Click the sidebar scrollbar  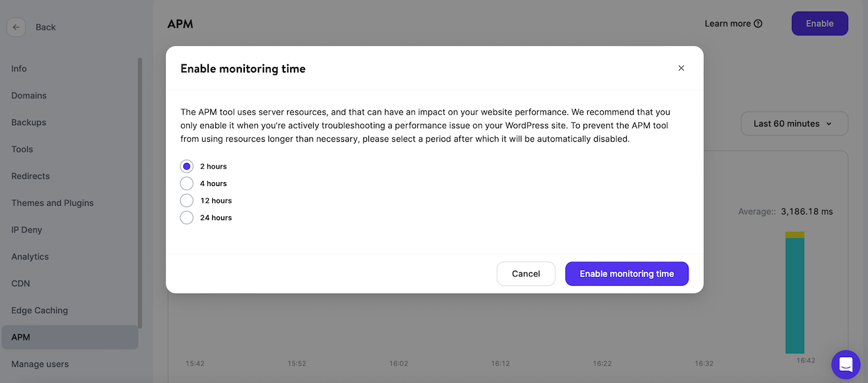pos(141,186)
